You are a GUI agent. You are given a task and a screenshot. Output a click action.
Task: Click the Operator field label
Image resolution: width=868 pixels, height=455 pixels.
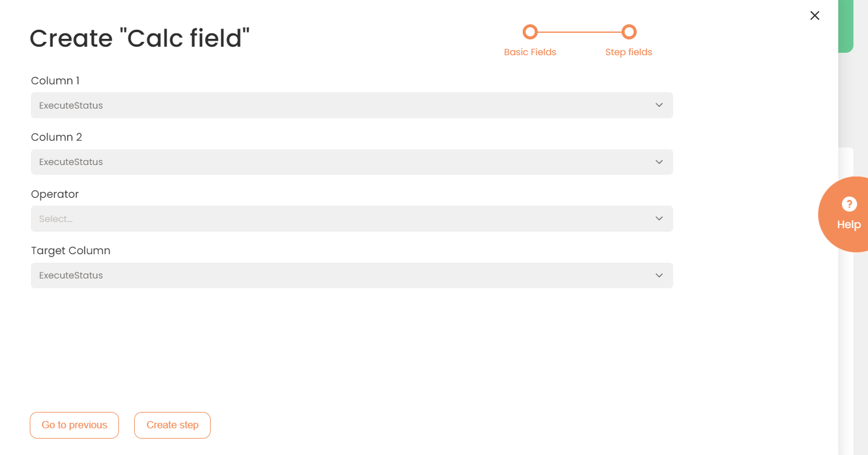tap(55, 194)
